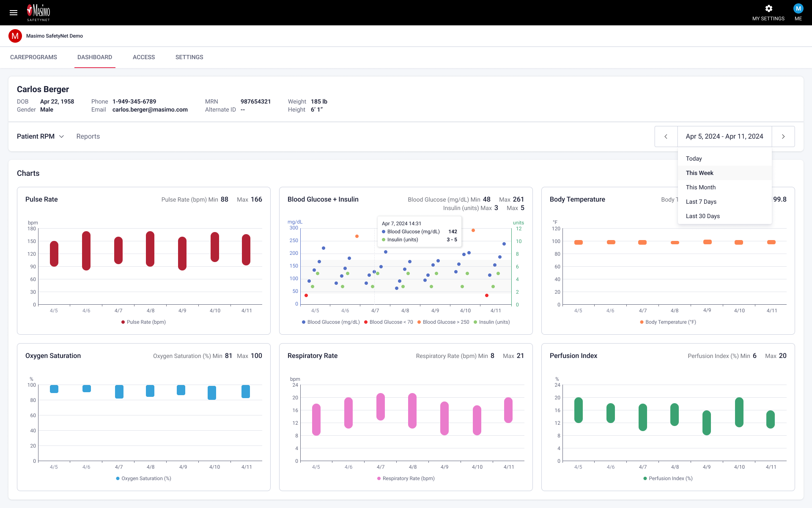Expand the Patient RPM dropdown
The image size is (812, 508).
(x=41, y=137)
